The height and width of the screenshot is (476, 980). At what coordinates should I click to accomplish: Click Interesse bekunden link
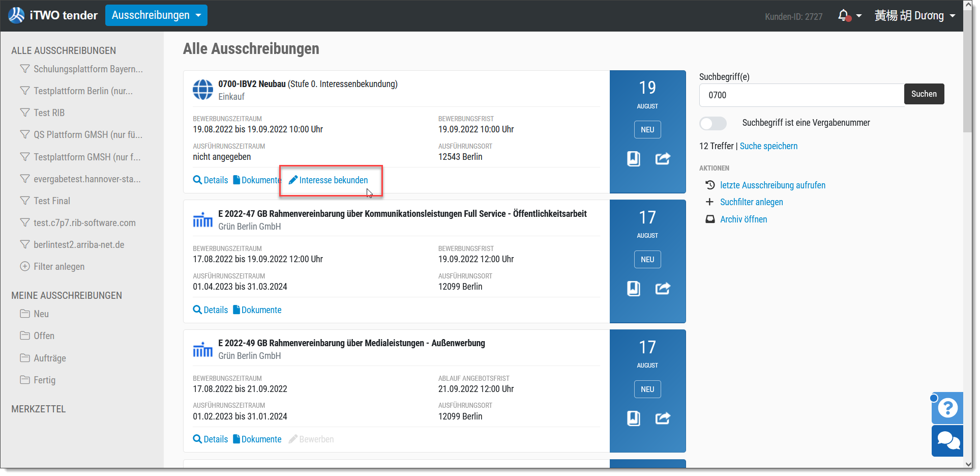(328, 180)
